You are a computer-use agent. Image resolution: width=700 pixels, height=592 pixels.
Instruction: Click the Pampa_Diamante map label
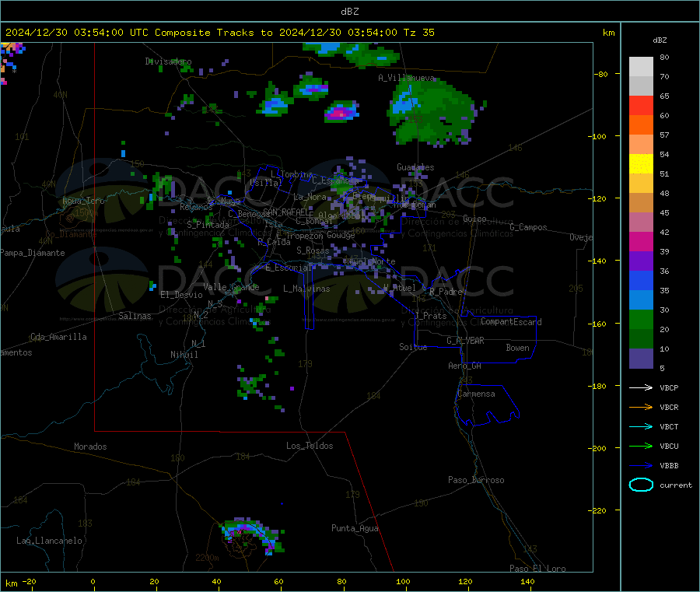pos(33,253)
